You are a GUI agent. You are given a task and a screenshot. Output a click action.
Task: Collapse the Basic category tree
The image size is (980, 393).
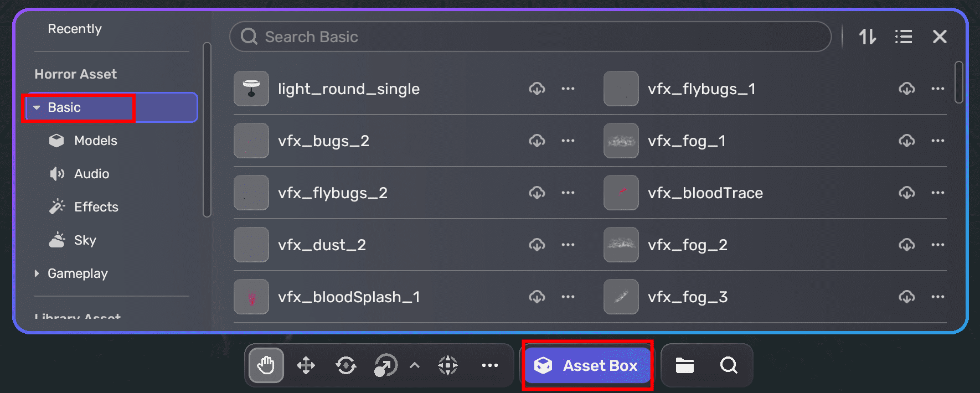point(37,107)
